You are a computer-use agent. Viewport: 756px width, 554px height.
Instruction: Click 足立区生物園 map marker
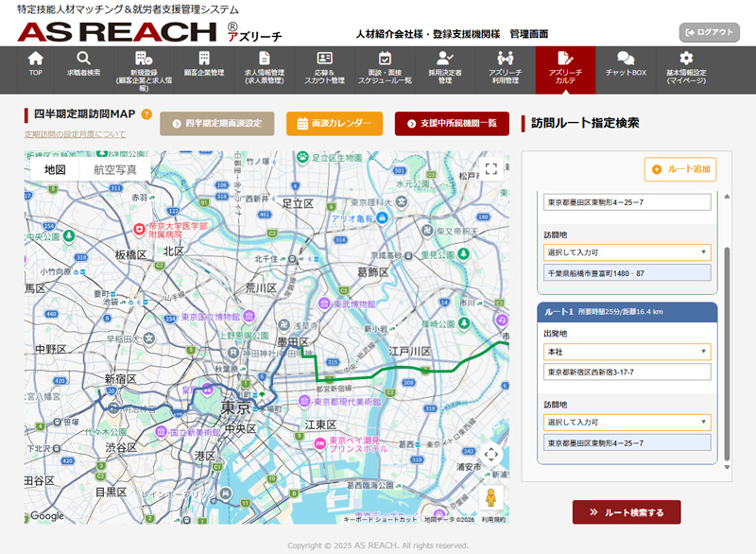pos(302,157)
